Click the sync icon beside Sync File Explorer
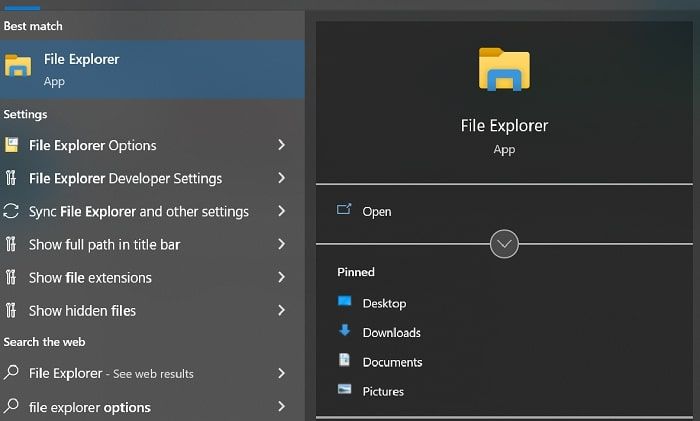 click(x=11, y=211)
